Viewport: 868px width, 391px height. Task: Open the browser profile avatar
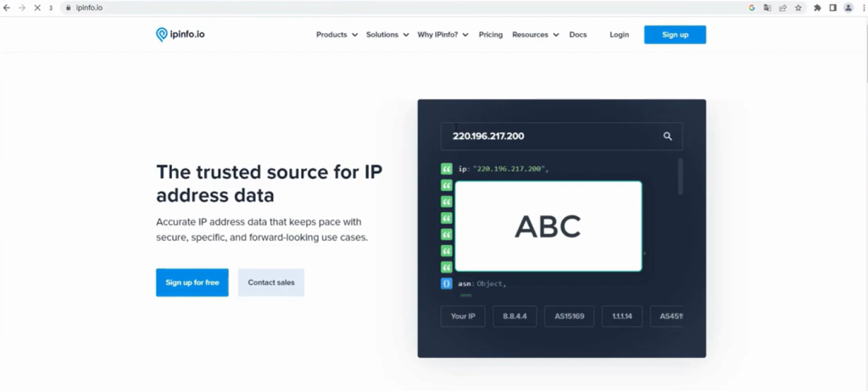[848, 8]
